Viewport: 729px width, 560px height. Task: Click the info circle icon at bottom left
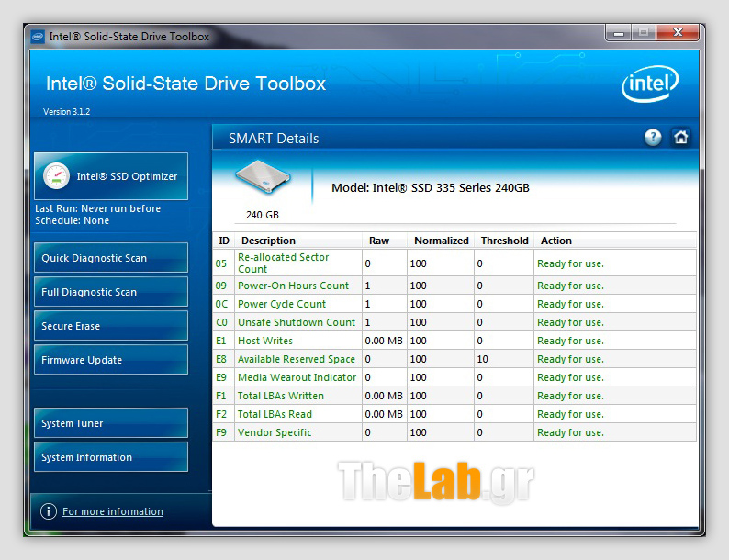click(x=49, y=511)
